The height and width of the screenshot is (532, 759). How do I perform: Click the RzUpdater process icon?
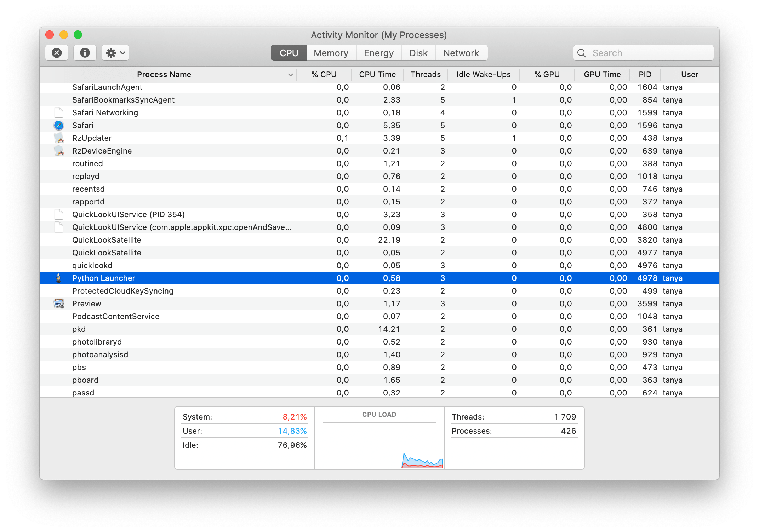[x=59, y=138]
